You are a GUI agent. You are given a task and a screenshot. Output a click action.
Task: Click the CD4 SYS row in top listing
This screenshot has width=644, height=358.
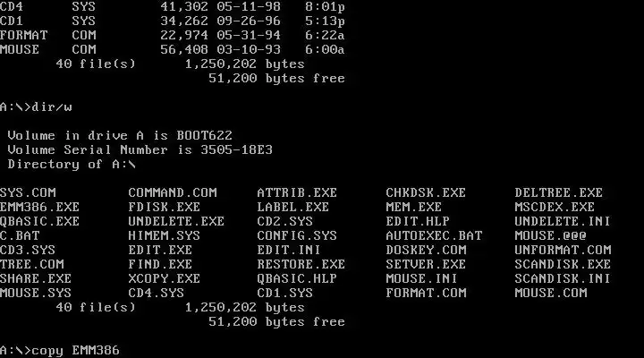tap(172, 6)
